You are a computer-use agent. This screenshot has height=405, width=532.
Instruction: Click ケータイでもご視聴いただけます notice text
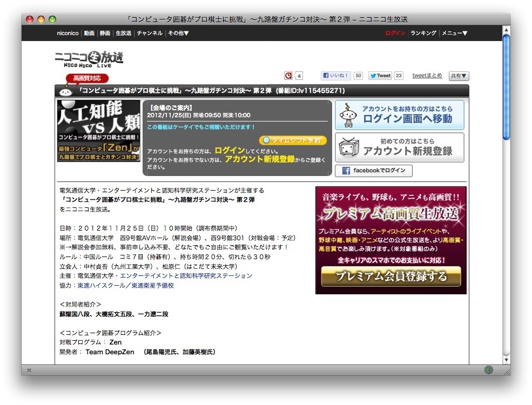pos(200,127)
